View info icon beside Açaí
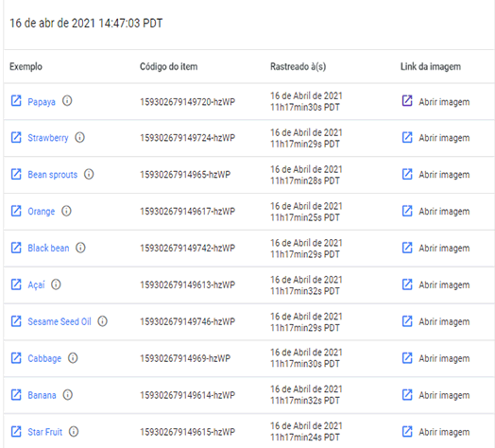This screenshot has width=495, height=448. [56, 284]
